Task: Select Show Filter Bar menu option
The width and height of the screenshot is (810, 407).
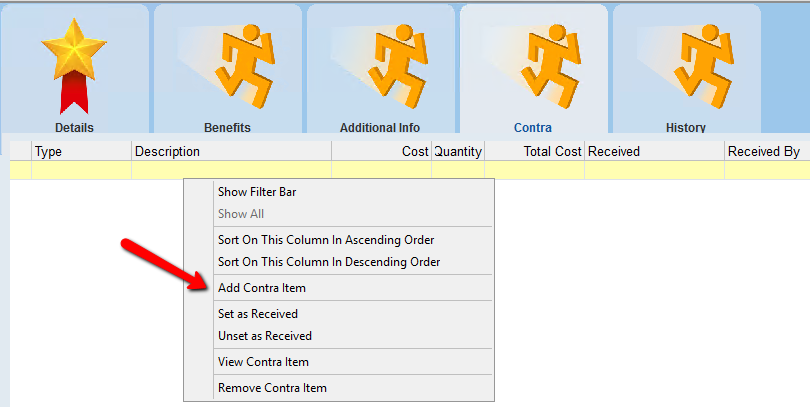Action: (257, 192)
